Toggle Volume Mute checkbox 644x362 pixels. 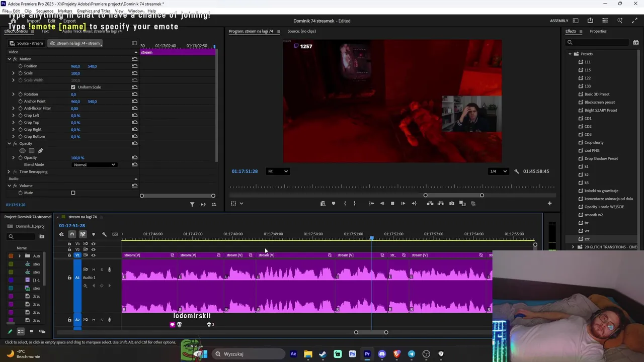coord(73,193)
